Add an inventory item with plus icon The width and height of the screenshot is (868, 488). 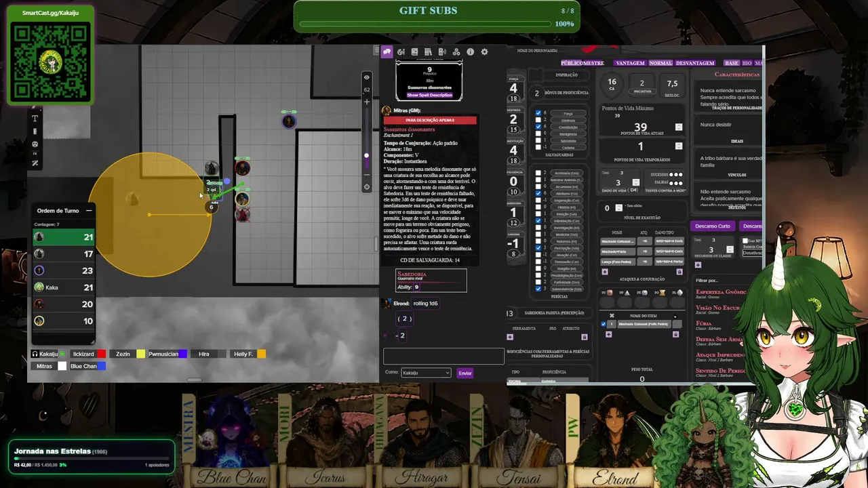[x=608, y=334]
